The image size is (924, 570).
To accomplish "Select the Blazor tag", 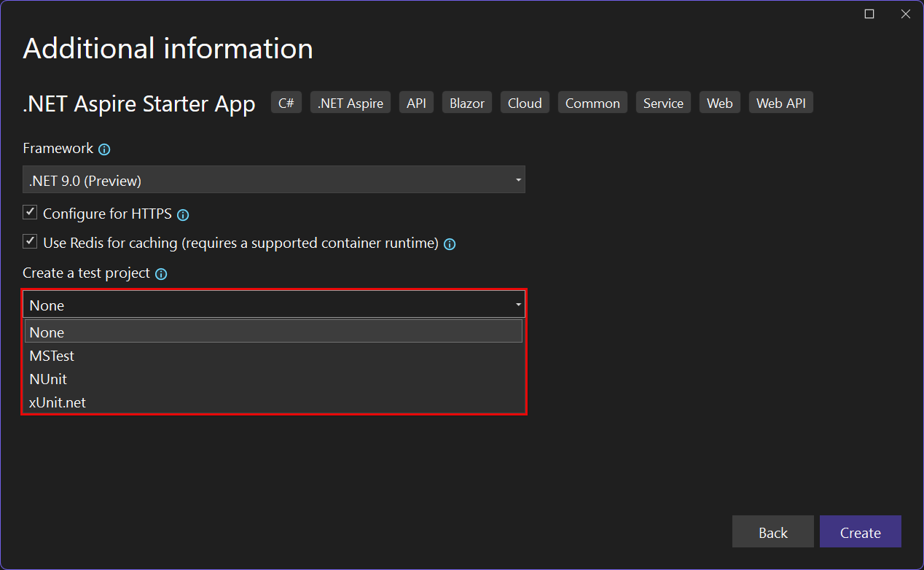I will coord(466,102).
